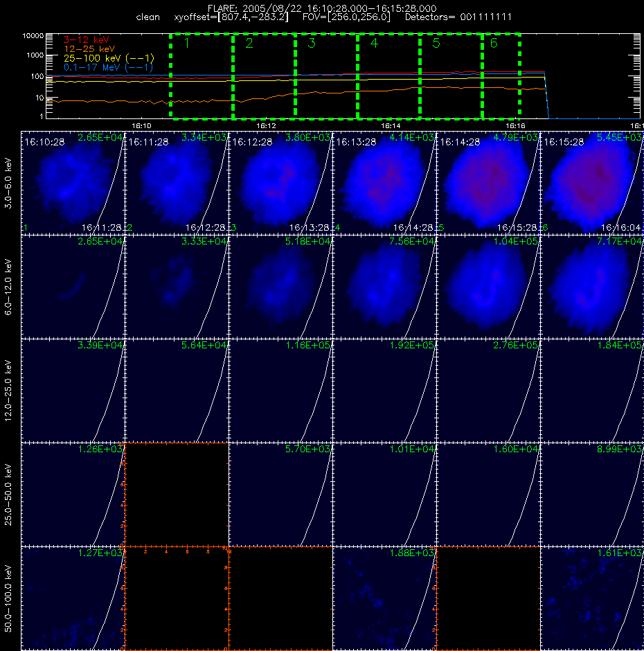Select interval 2 marker in light curve plot

(249, 43)
